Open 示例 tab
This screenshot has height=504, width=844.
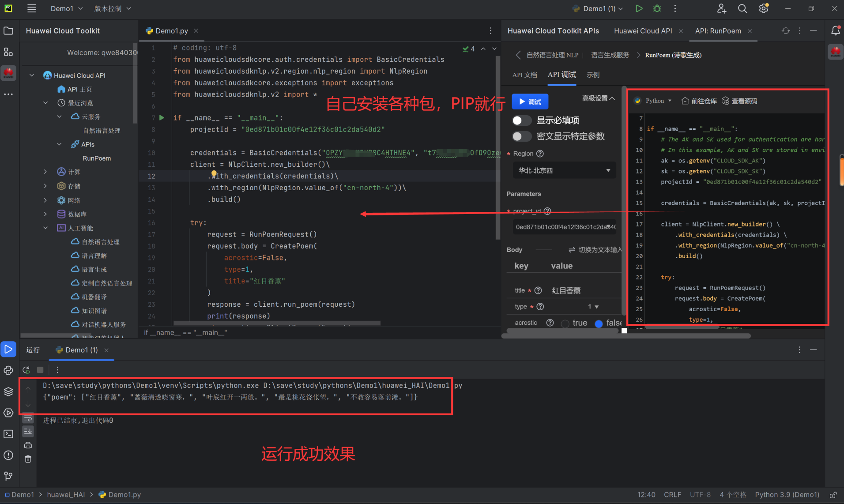point(593,75)
